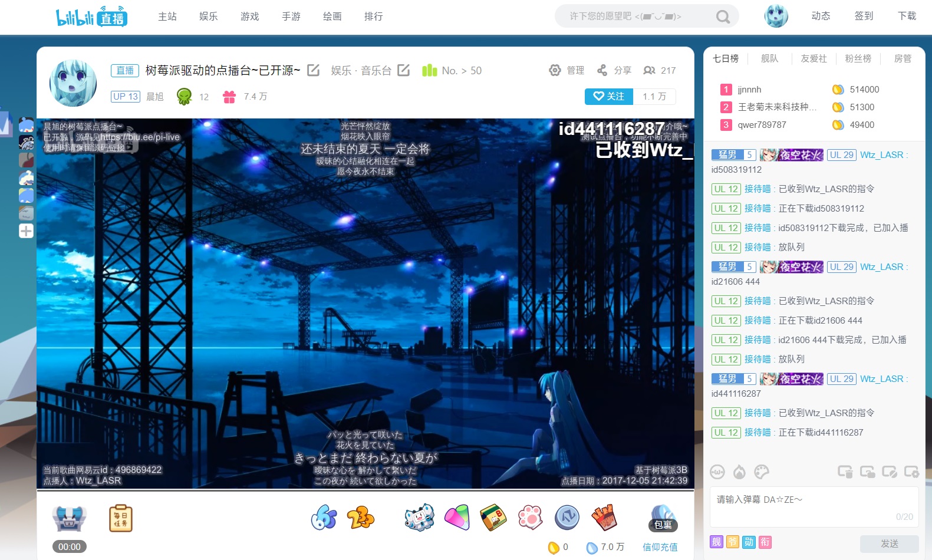The height and width of the screenshot is (560, 932).
Task: Click the 分享 share button
Action: [614, 70]
